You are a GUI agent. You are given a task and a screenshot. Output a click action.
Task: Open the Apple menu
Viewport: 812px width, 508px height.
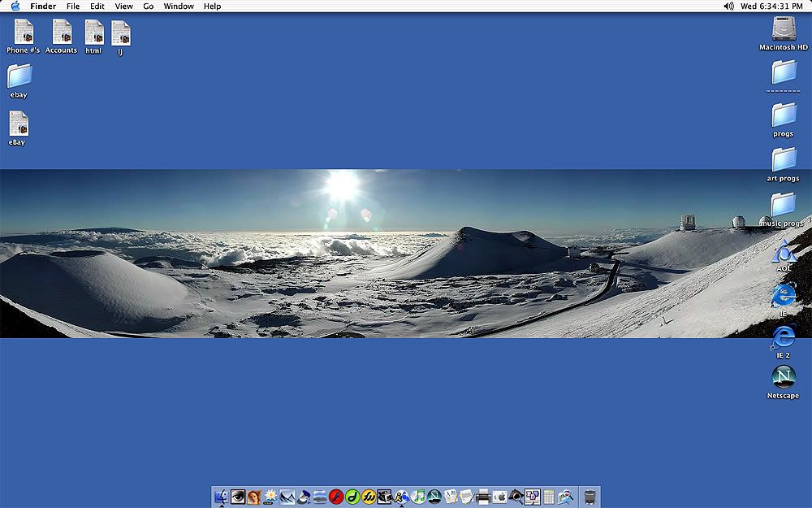15,7
